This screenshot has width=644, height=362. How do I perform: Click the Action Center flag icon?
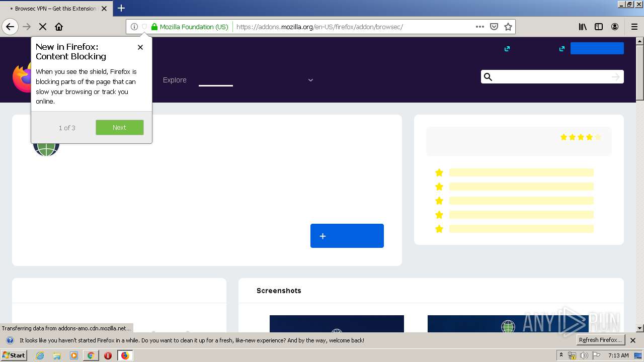[x=596, y=355]
